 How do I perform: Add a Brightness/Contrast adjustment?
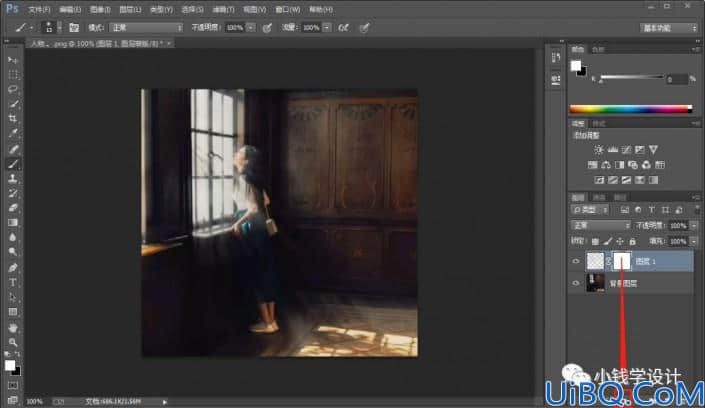coord(598,150)
